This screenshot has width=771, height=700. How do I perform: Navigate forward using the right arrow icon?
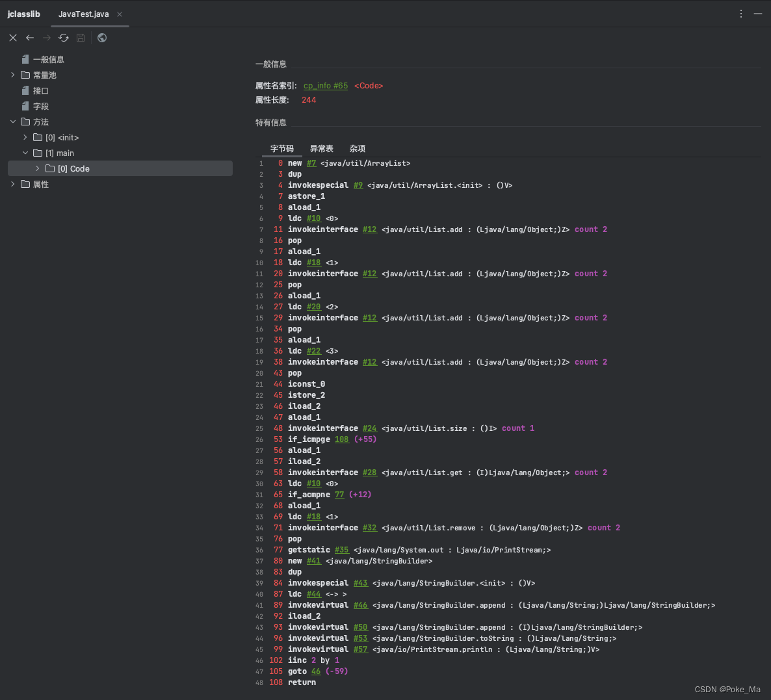[46, 38]
